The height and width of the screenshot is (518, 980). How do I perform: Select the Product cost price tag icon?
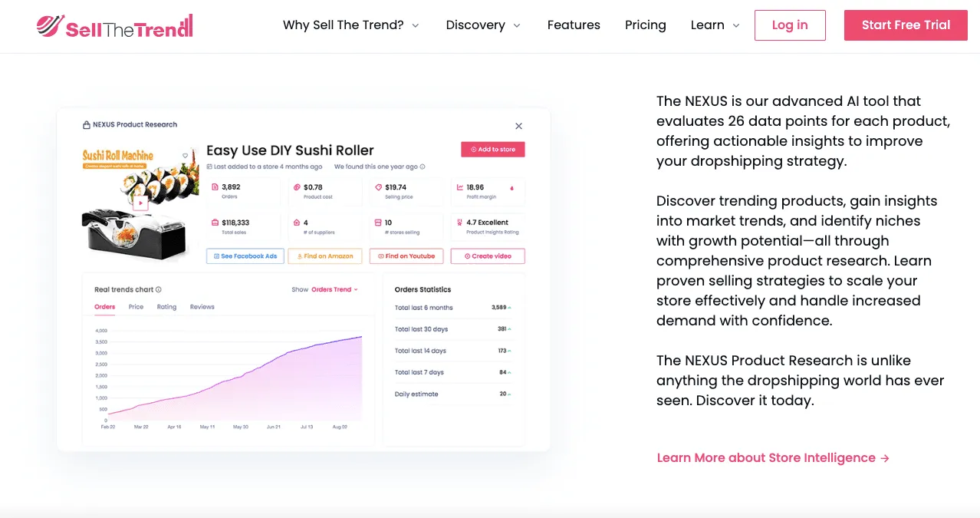pos(296,187)
